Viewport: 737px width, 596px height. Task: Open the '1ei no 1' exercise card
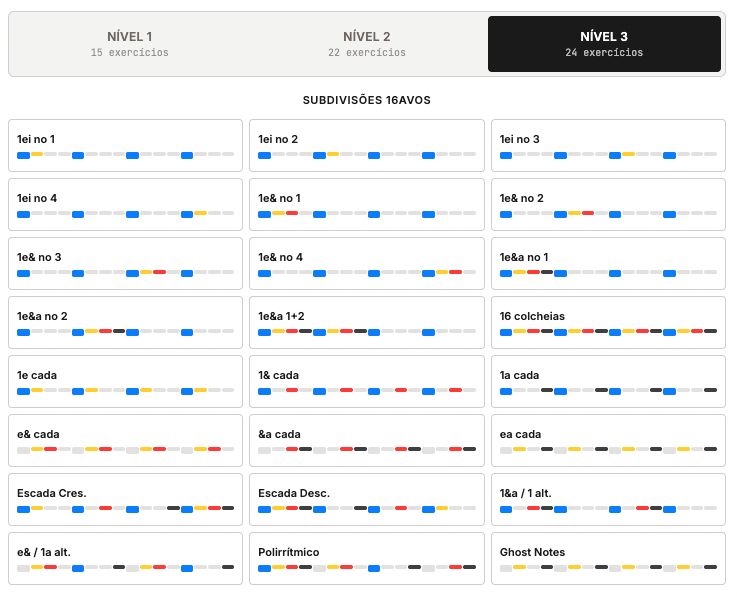[125, 146]
